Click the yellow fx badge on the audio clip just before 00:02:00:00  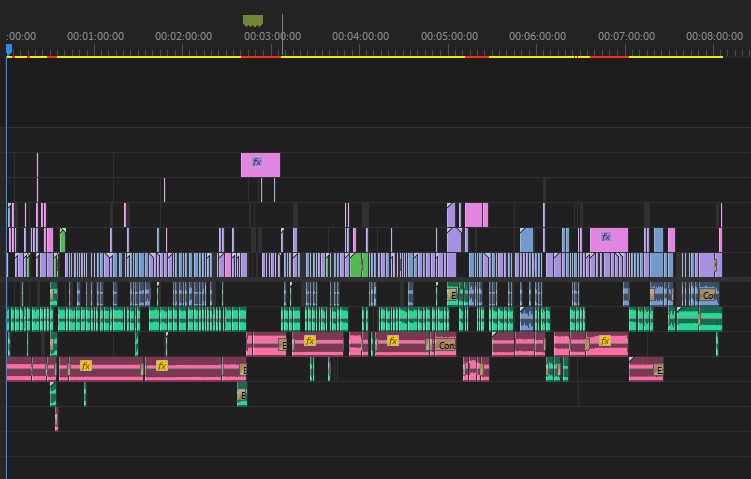[x=162, y=366]
